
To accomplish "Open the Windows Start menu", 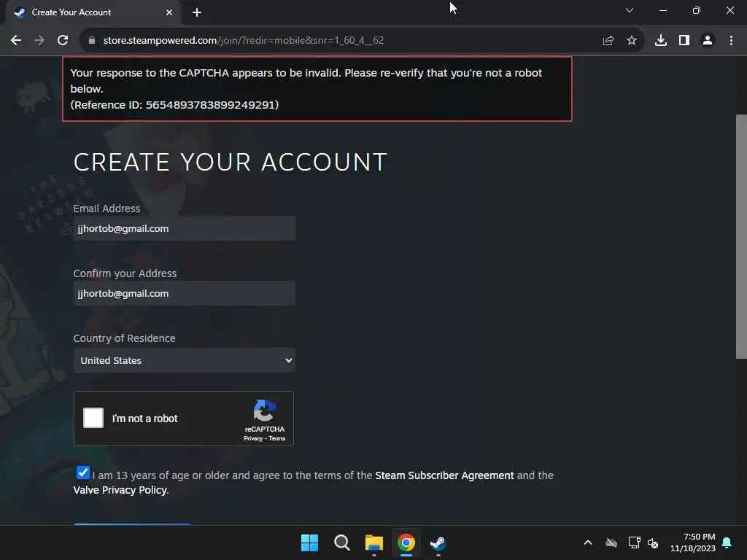I will point(309,542).
